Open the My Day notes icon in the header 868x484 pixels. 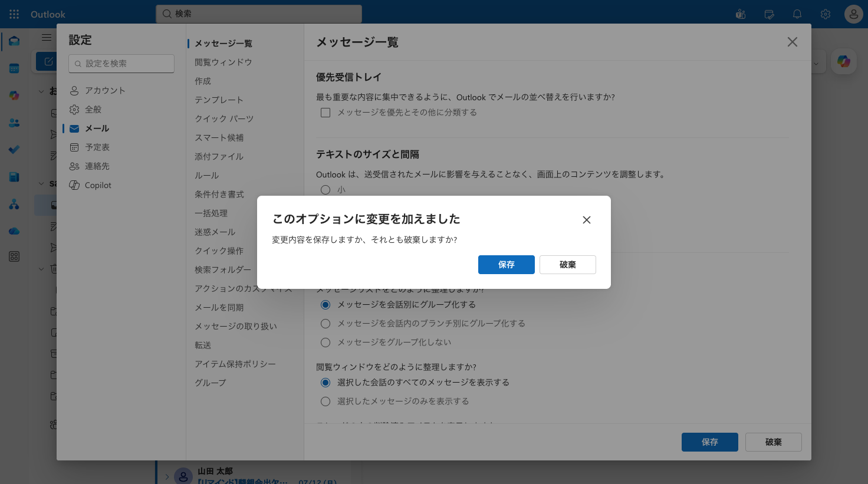click(769, 14)
